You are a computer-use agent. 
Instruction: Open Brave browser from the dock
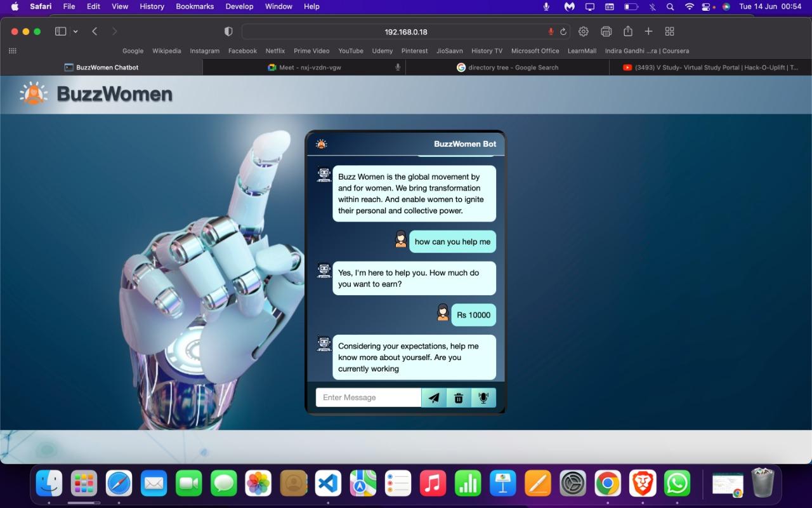pos(642,484)
